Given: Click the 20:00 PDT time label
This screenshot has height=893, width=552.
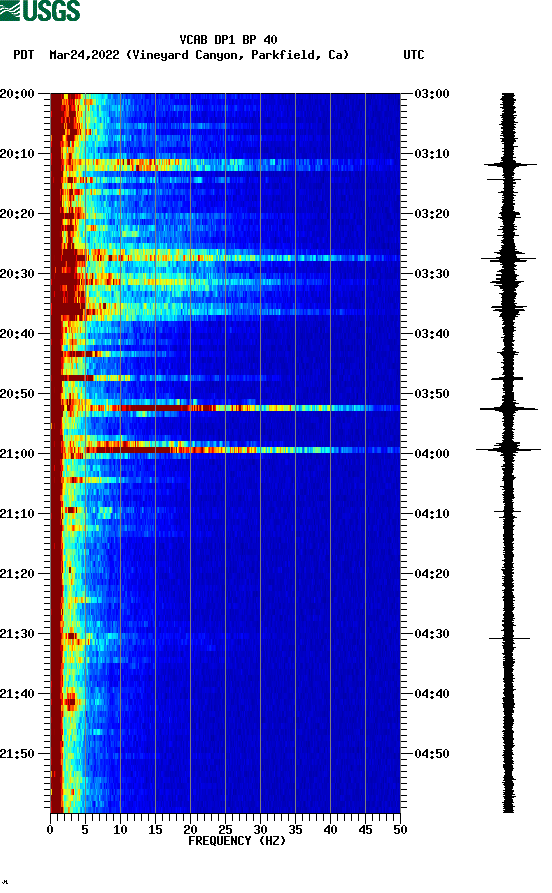Looking at the screenshot, I should (17, 93).
